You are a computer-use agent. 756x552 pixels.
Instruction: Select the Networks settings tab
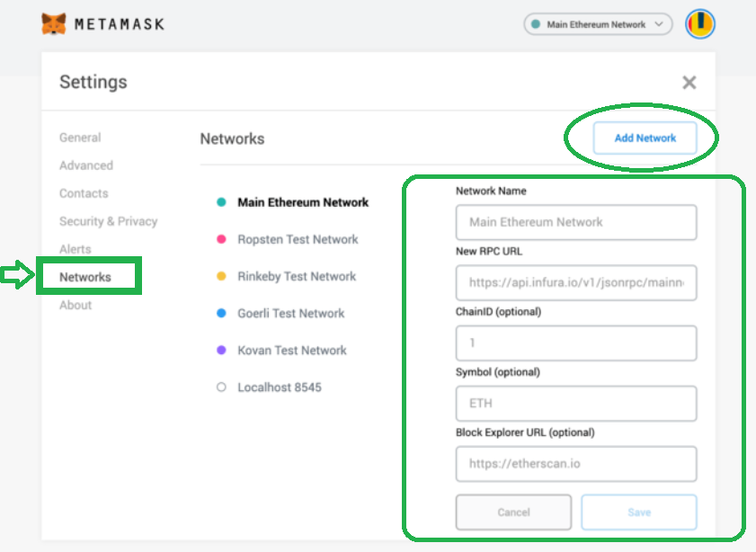point(85,277)
